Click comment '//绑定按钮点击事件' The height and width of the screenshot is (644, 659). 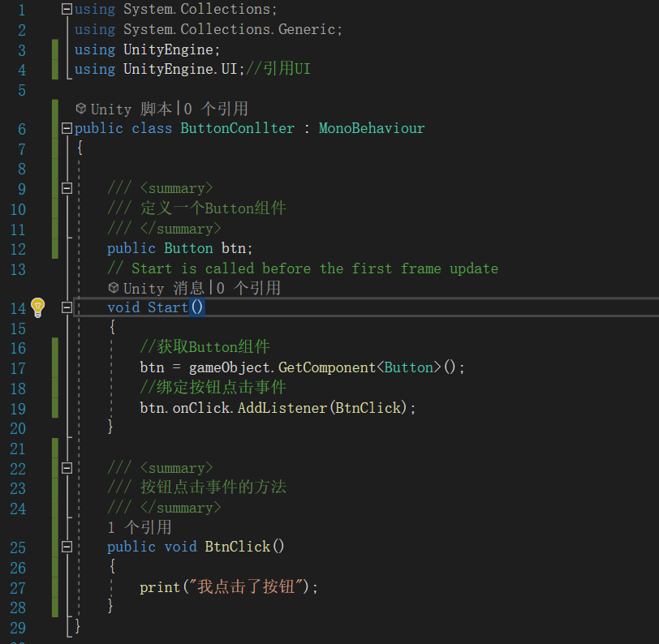click(213, 388)
